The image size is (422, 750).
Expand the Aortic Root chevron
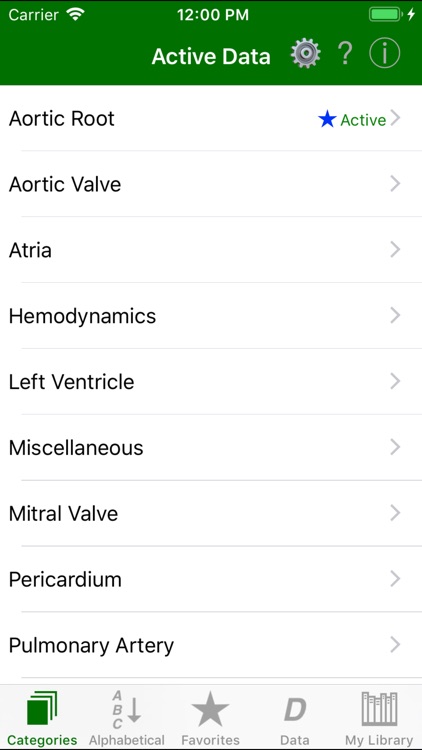coord(395,118)
